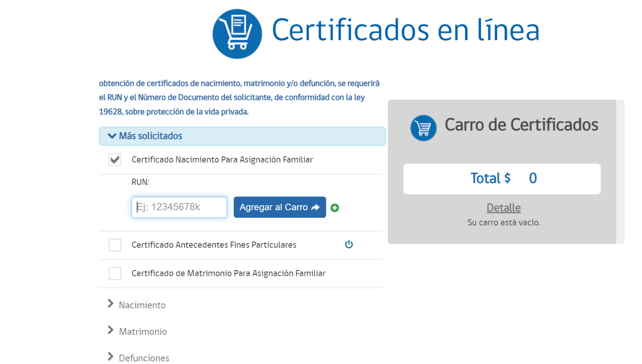Open the Detalle link in the cart
This screenshot has width=642, height=364.
click(504, 208)
